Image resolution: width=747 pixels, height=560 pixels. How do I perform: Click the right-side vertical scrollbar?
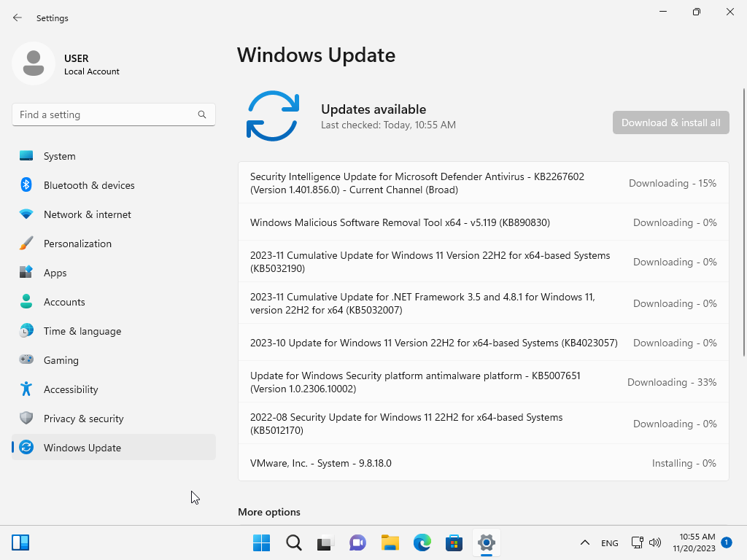743,222
